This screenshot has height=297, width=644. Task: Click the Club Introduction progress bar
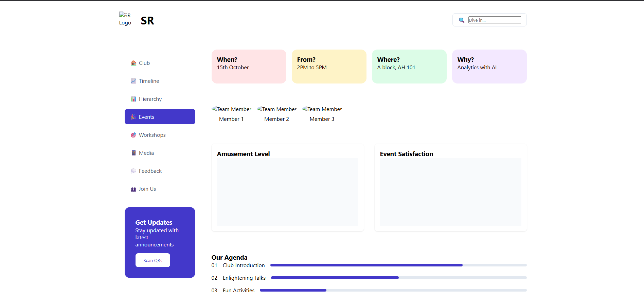pos(398,265)
